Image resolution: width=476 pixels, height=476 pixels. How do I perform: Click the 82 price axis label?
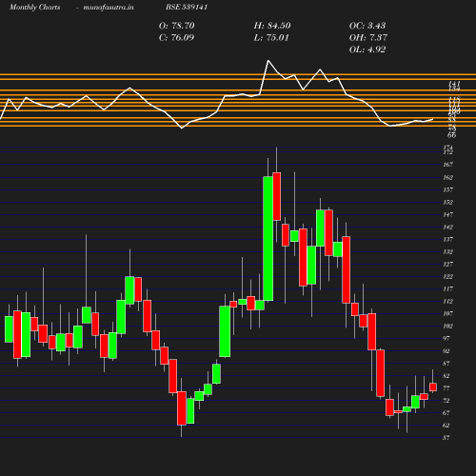click(446, 376)
